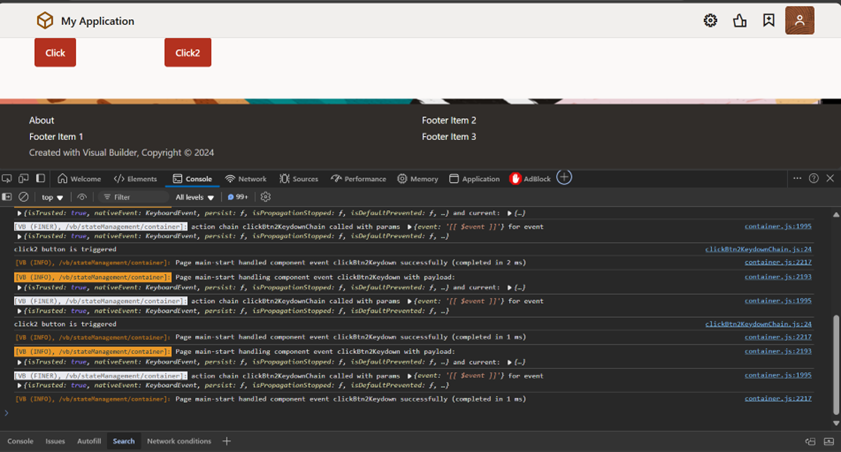This screenshot has height=452, width=841.
Task: Click the console prompt chevron
Action: (6, 412)
